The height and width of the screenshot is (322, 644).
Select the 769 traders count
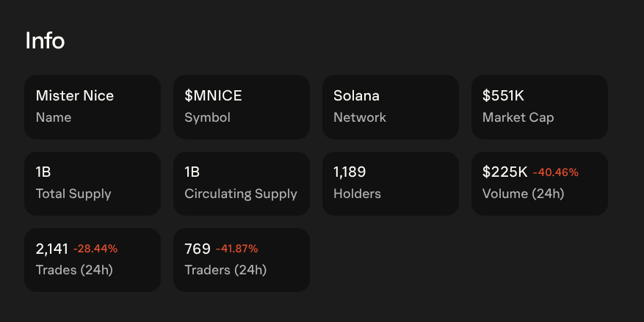click(198, 248)
